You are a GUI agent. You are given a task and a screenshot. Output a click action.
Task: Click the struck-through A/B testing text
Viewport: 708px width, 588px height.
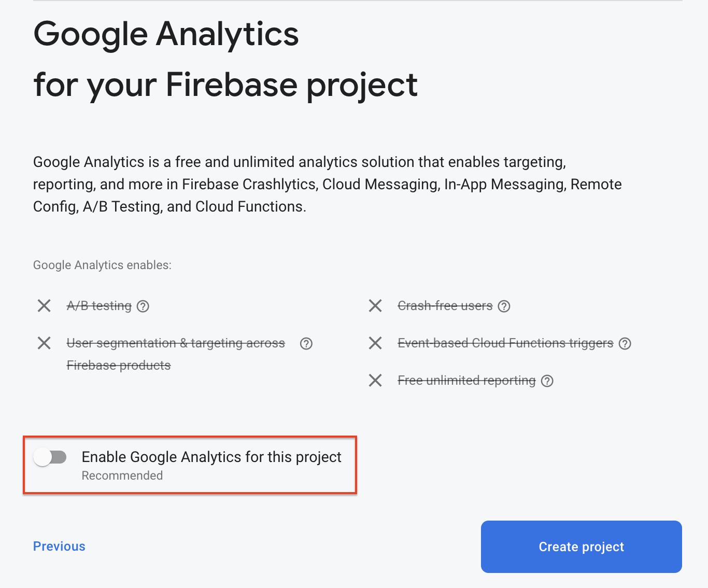tap(99, 306)
